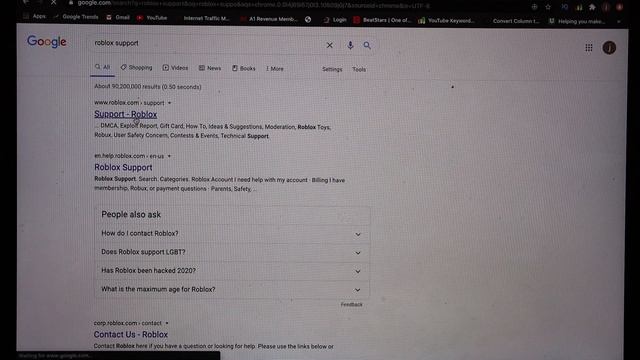Go to Google home via logo
The height and width of the screenshot is (360, 640).
click(x=47, y=42)
